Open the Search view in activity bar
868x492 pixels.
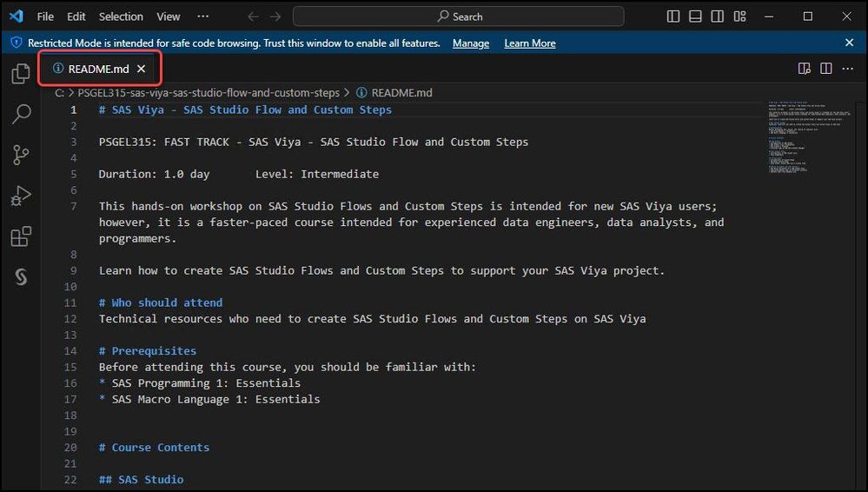point(21,114)
